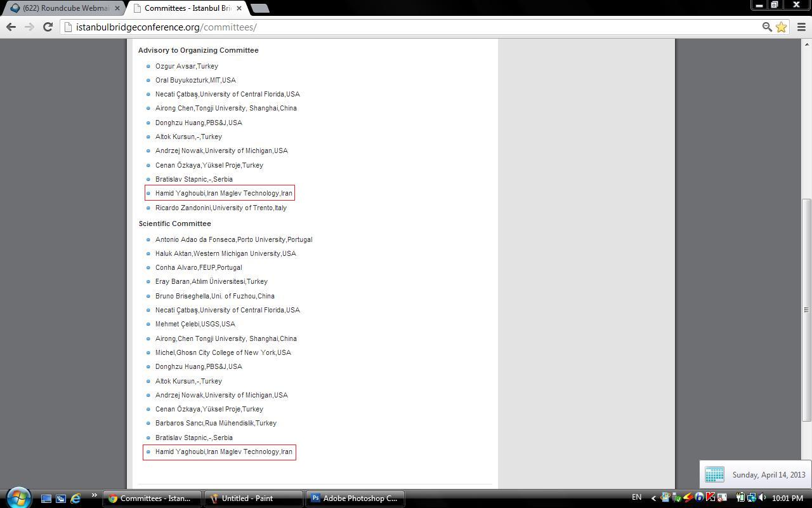Expand the Quick Launch overflow chevron
Viewport: 812px width, 508px height.
[x=94, y=495]
